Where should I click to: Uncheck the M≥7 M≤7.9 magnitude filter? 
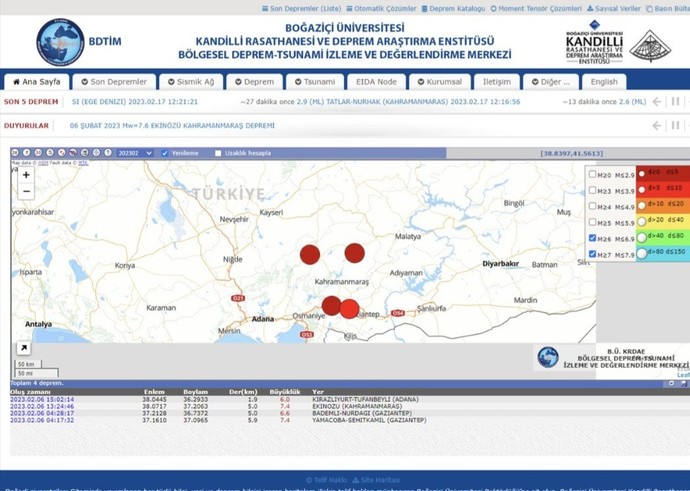[592, 253]
